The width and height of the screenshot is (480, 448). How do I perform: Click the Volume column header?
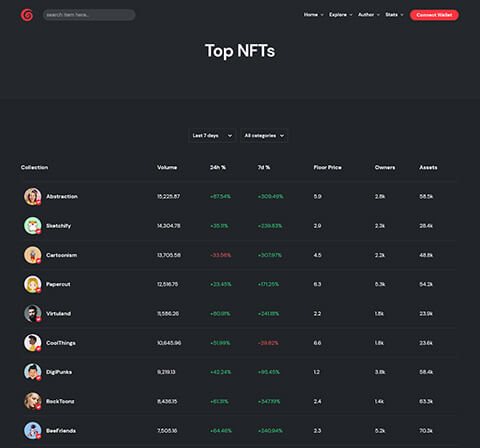coord(167,167)
